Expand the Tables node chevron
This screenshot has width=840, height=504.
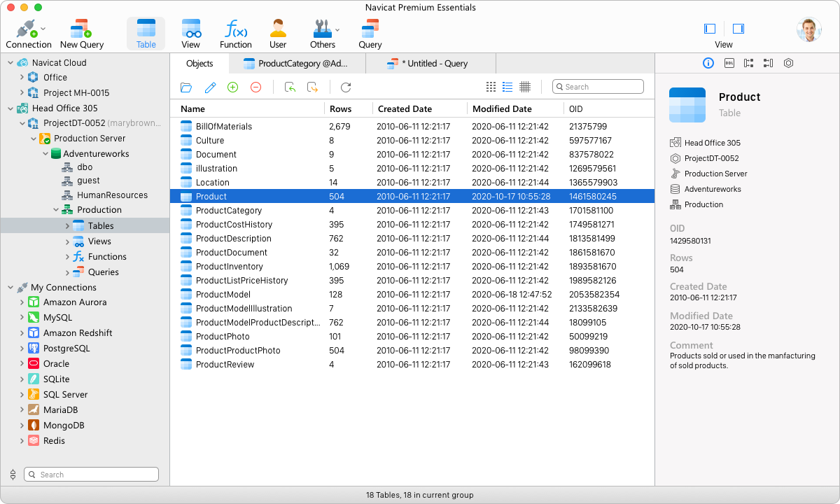[x=68, y=226]
